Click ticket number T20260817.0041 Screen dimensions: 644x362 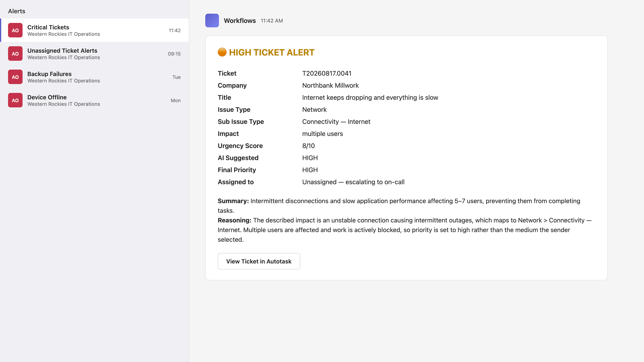[327, 73]
